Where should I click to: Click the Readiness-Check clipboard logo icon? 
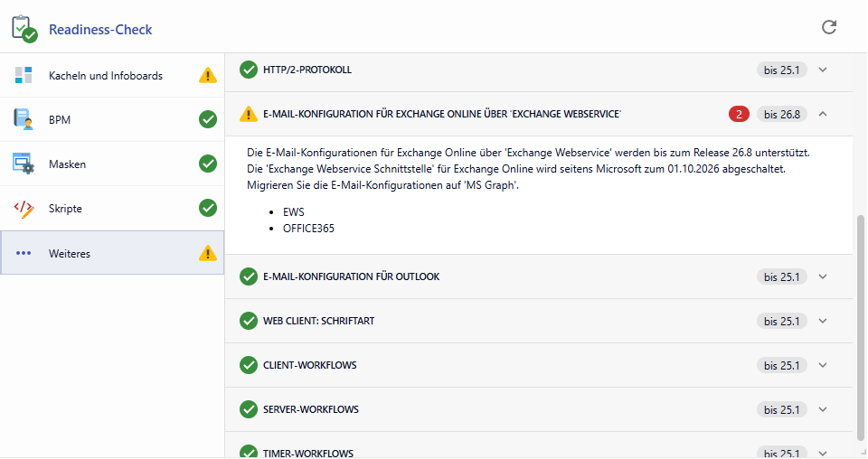pos(24,28)
